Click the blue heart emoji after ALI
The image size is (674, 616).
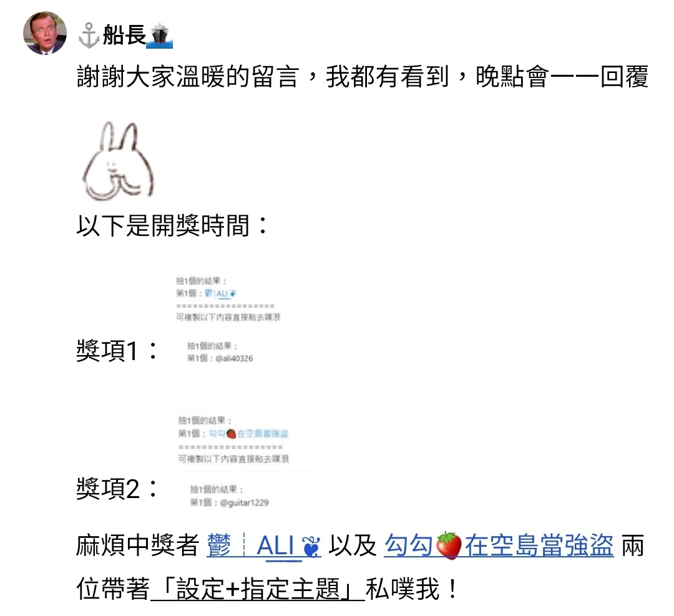point(311,547)
